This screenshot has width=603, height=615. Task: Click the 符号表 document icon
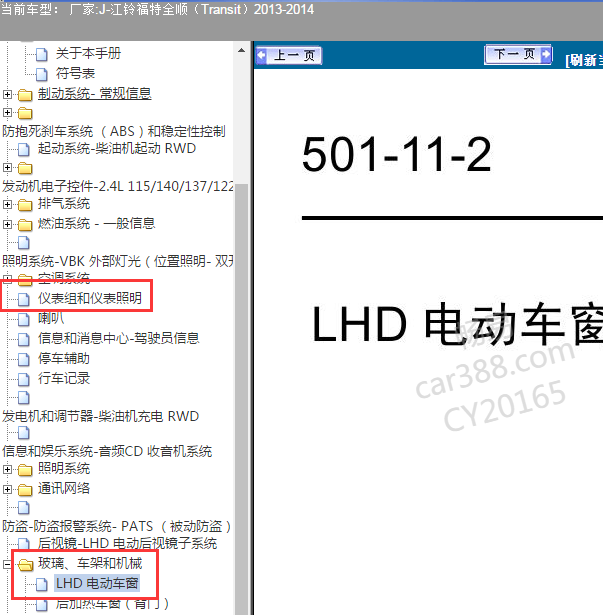(x=42, y=75)
